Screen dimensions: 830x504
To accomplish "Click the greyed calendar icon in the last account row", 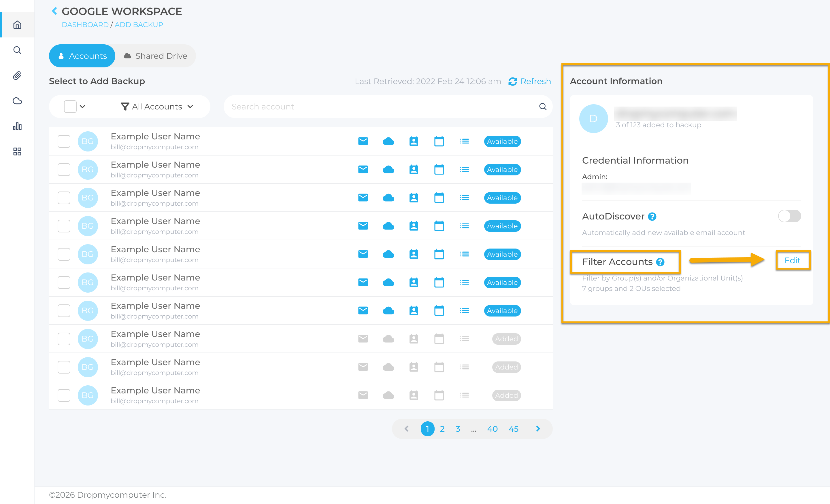I will [439, 395].
